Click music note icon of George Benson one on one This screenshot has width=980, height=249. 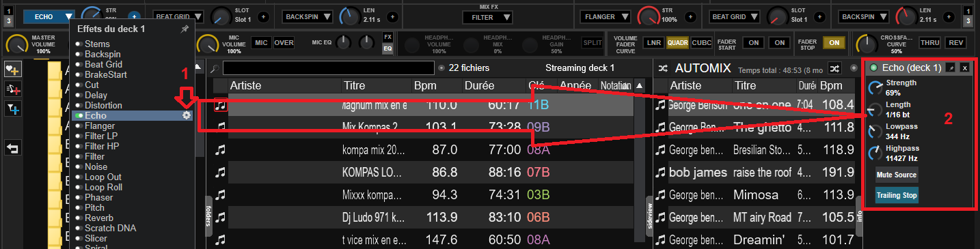pyautogui.click(x=660, y=105)
